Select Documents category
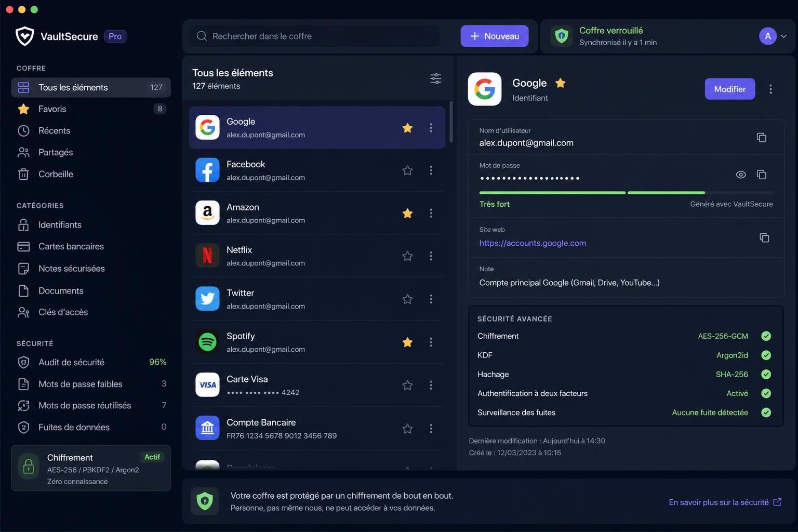The width and height of the screenshot is (798, 532). pyautogui.click(x=91, y=291)
